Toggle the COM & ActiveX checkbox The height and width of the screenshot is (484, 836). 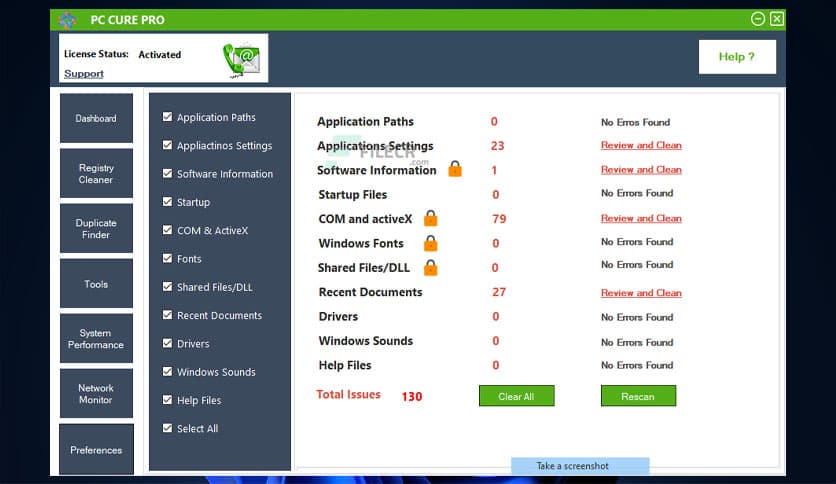coord(167,230)
